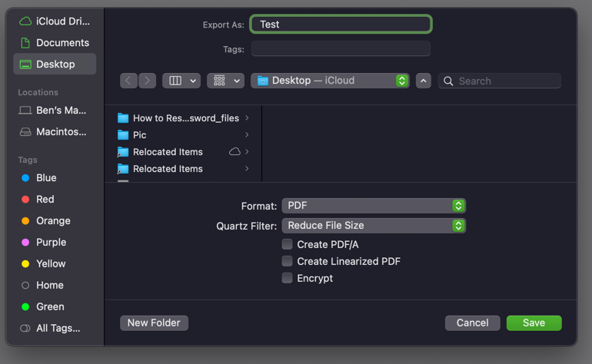Screen dimensions: 592x364
Task: Open the icon grid grouping button
Action: pyautogui.click(x=225, y=81)
